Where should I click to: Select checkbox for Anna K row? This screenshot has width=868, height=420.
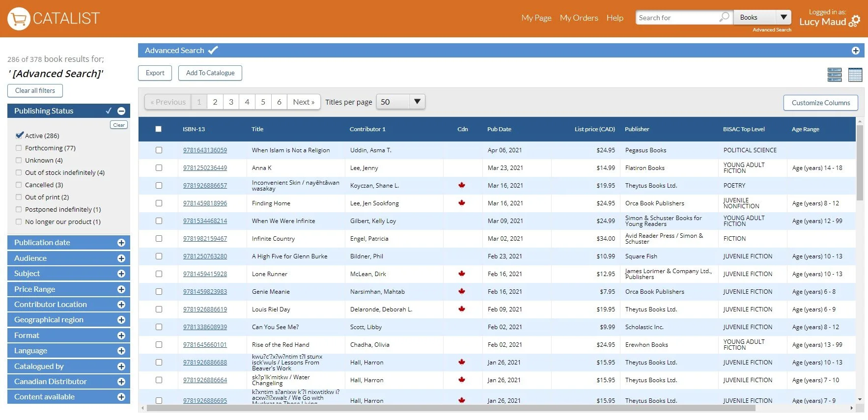click(x=159, y=168)
